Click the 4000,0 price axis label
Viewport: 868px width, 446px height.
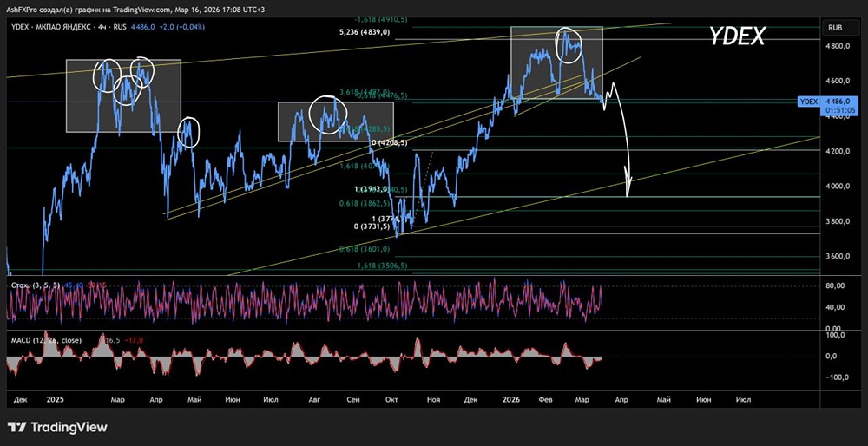click(x=837, y=187)
